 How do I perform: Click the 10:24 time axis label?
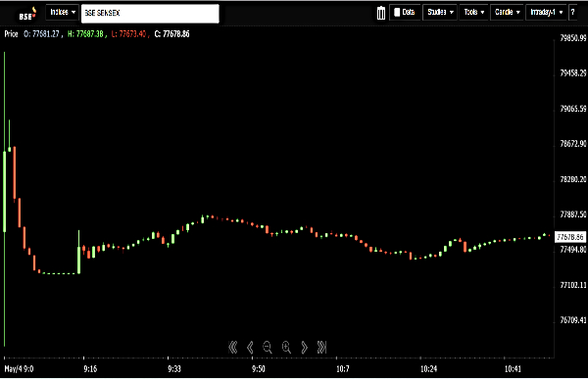pyautogui.click(x=428, y=369)
